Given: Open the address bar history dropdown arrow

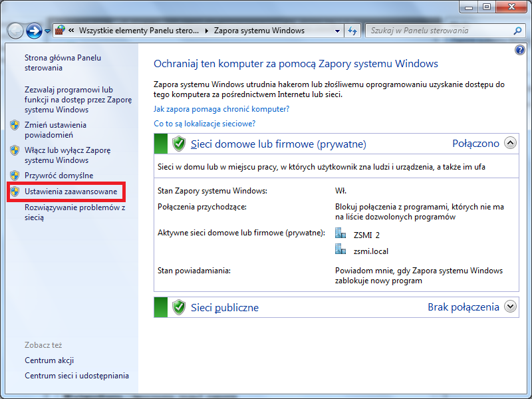Looking at the screenshot, I should [337, 31].
